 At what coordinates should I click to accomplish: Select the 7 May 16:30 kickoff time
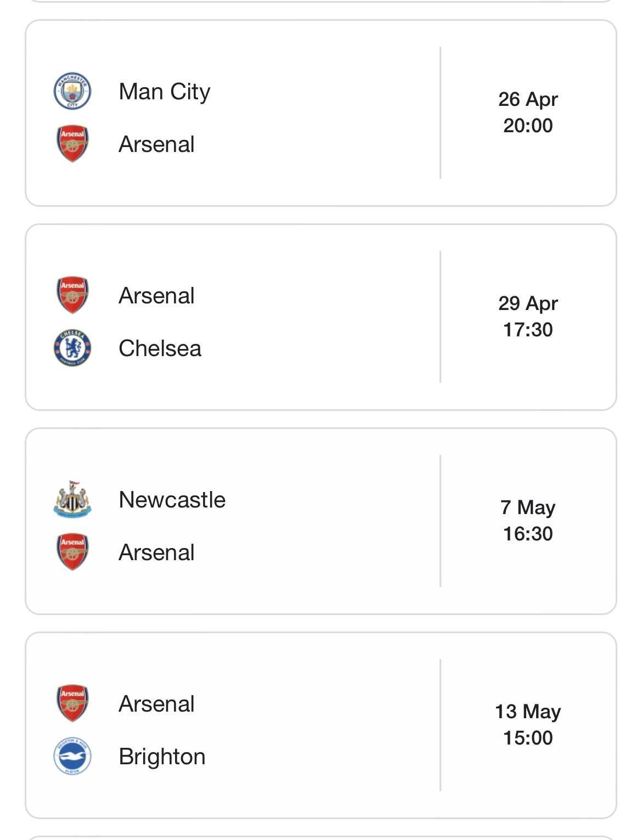point(528,521)
